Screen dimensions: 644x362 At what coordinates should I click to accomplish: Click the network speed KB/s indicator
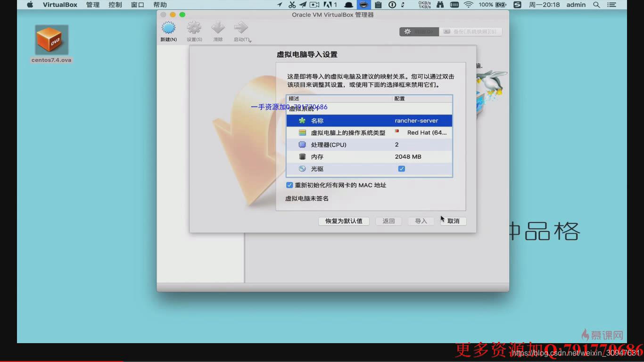tap(425, 5)
